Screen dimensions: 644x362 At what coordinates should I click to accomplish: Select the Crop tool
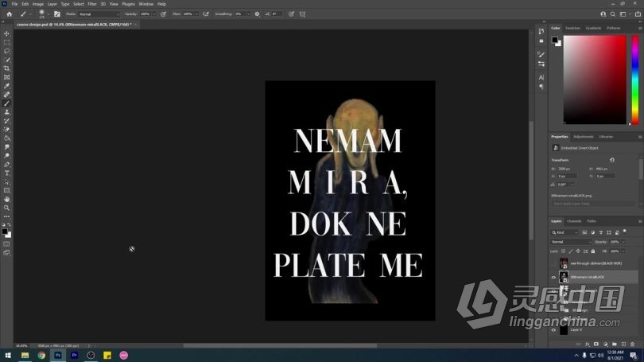pos(6,68)
